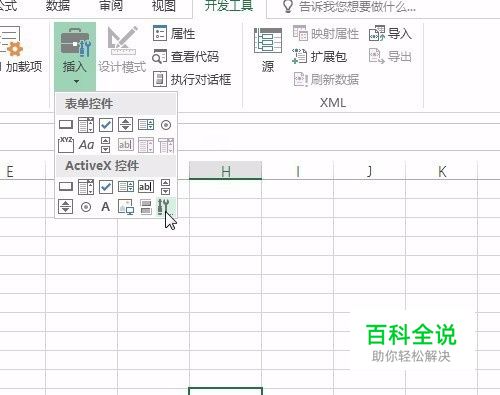Insert Form Control group box
The image size is (500, 395).
click(x=66, y=145)
